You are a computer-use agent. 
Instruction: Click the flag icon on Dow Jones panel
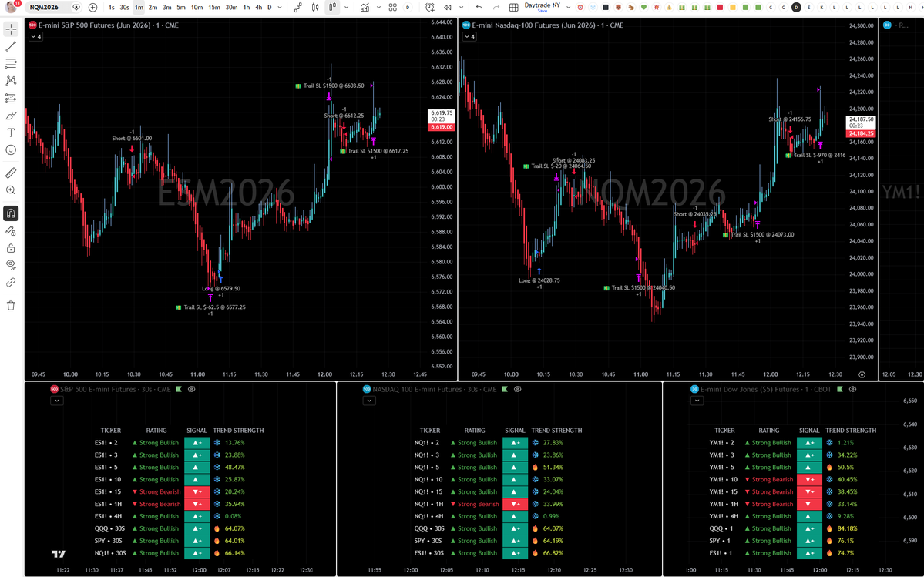pos(840,389)
